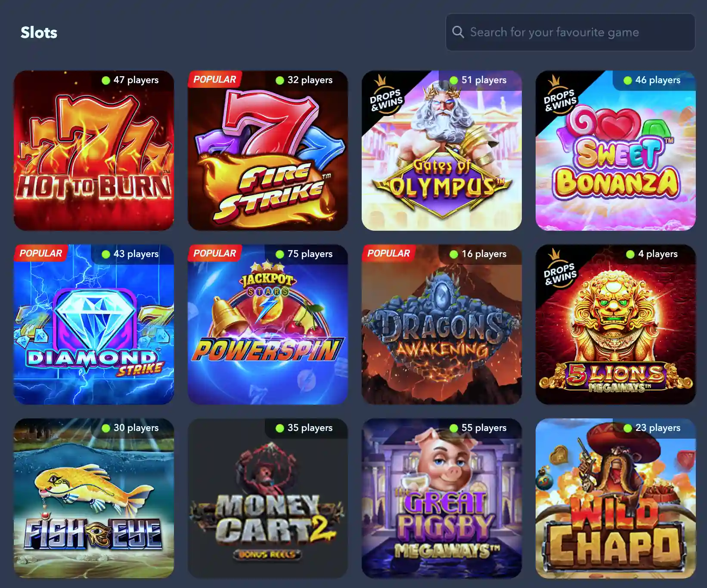707x588 pixels.
Task: Click the 75 players indicator on Powerspin
Action: [x=305, y=254]
